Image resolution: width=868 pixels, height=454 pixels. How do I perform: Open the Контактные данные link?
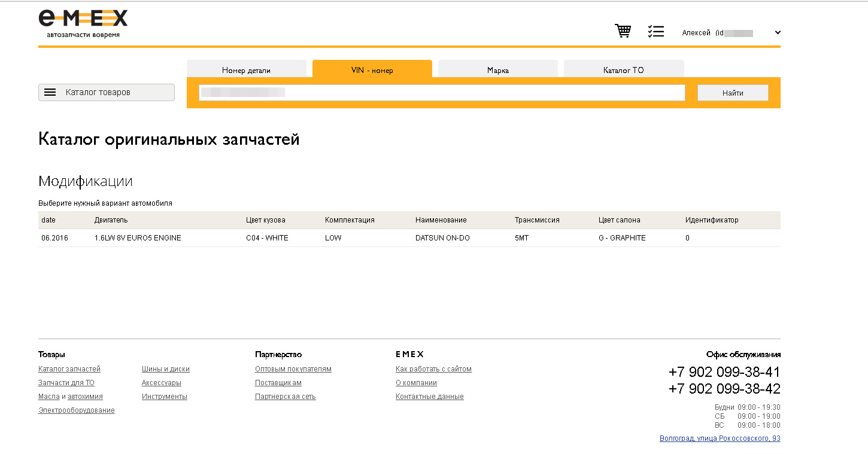(430, 397)
